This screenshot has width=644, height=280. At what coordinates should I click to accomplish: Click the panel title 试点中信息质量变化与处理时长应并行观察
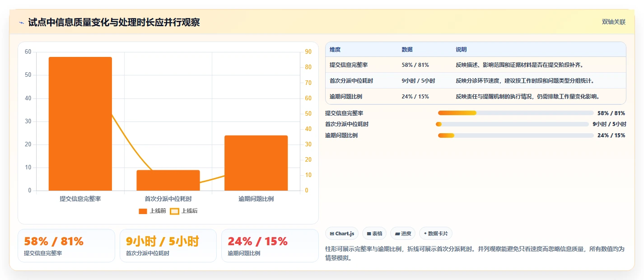[114, 23]
